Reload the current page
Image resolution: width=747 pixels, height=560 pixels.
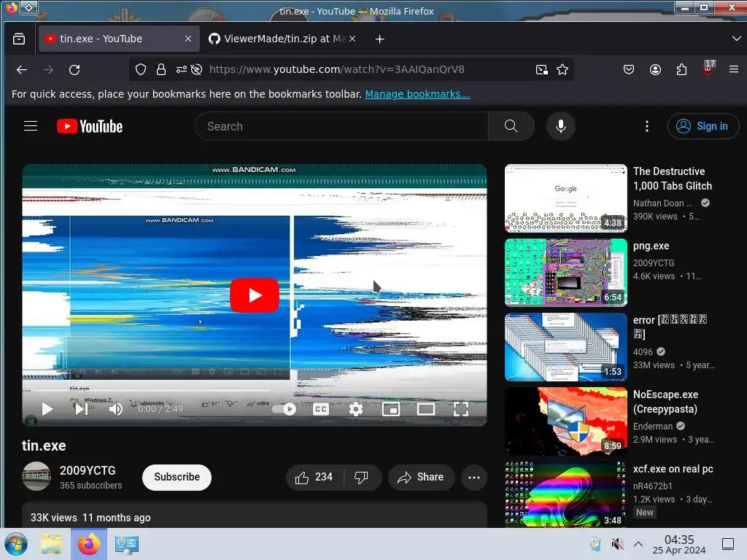[x=74, y=70]
